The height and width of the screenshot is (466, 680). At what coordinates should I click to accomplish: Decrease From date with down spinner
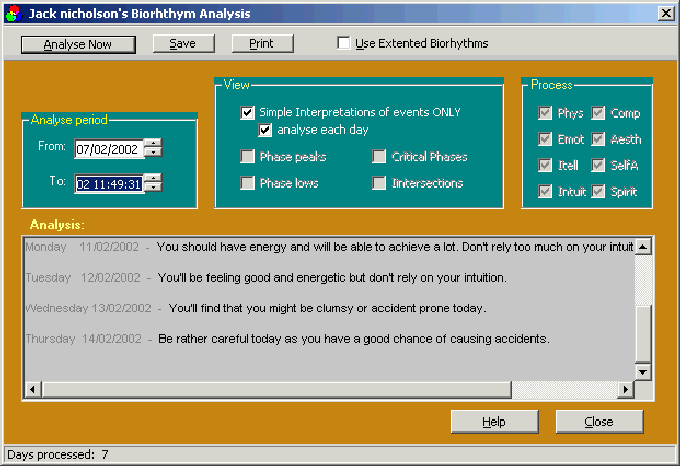tap(153, 153)
